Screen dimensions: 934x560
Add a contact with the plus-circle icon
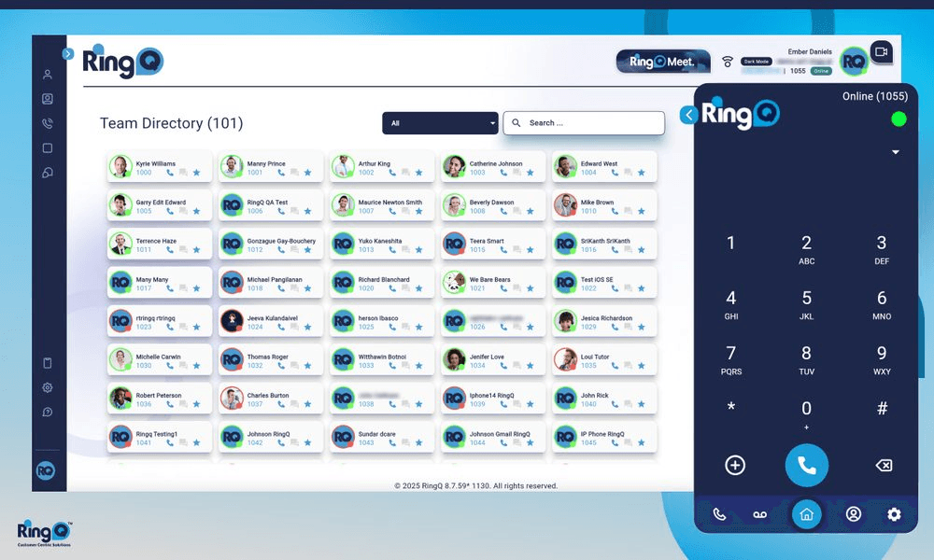pyautogui.click(x=735, y=466)
